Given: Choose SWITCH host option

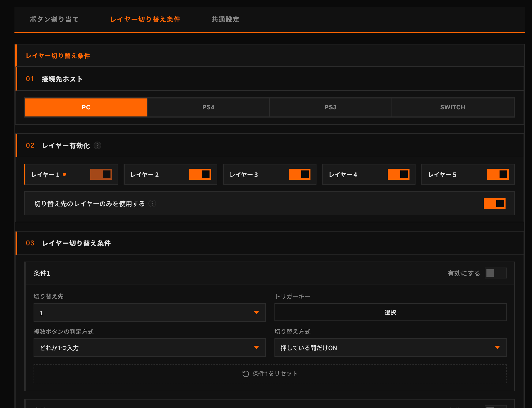Looking at the screenshot, I should (x=453, y=107).
